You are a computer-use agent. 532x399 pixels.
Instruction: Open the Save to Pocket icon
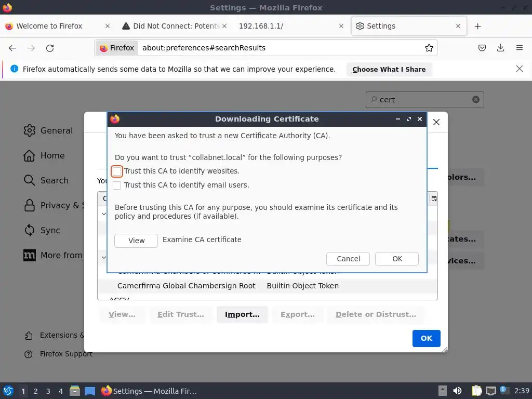pyautogui.click(x=482, y=48)
